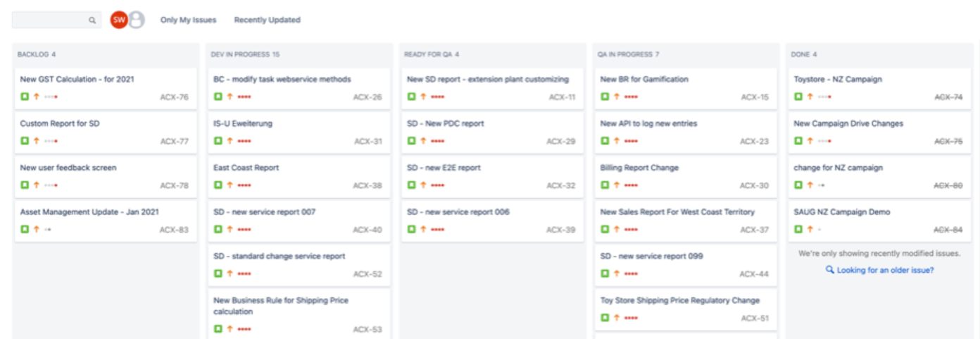Open card Toy Store Shipping Price Regulatory Change
980x339 pixels.
click(686, 309)
